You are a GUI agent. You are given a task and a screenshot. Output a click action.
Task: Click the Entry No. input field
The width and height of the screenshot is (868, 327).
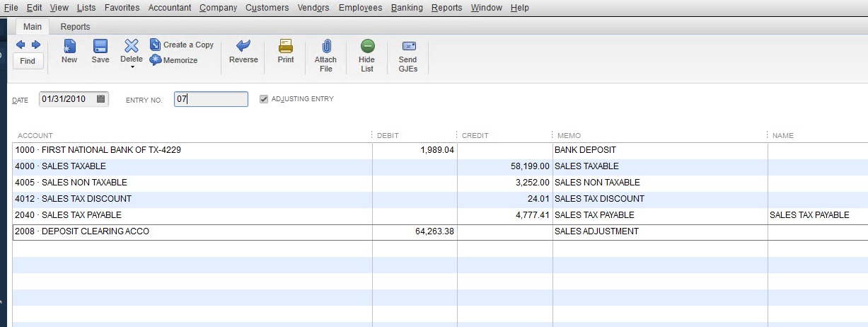coord(211,99)
